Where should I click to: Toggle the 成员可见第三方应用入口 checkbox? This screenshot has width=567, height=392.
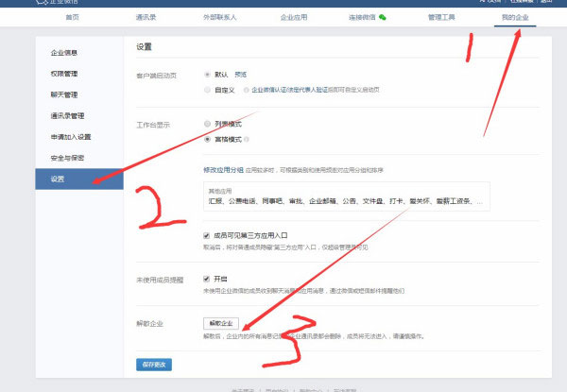pyautogui.click(x=208, y=235)
